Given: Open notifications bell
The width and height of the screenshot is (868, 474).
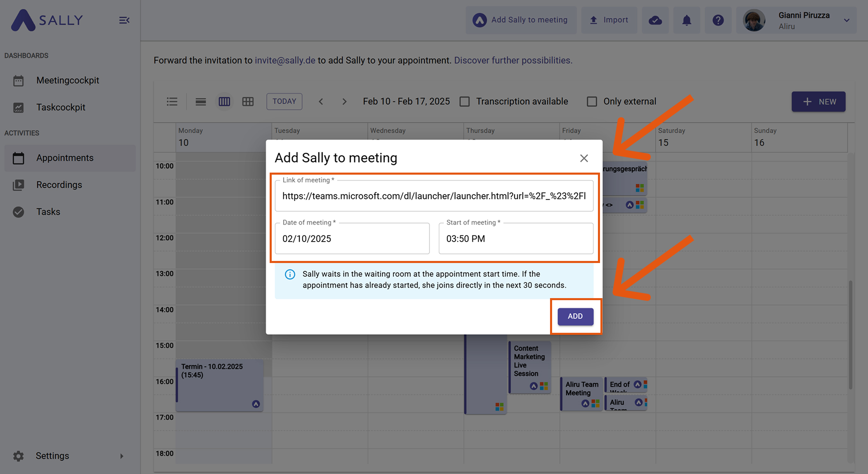Looking at the screenshot, I should [687, 20].
